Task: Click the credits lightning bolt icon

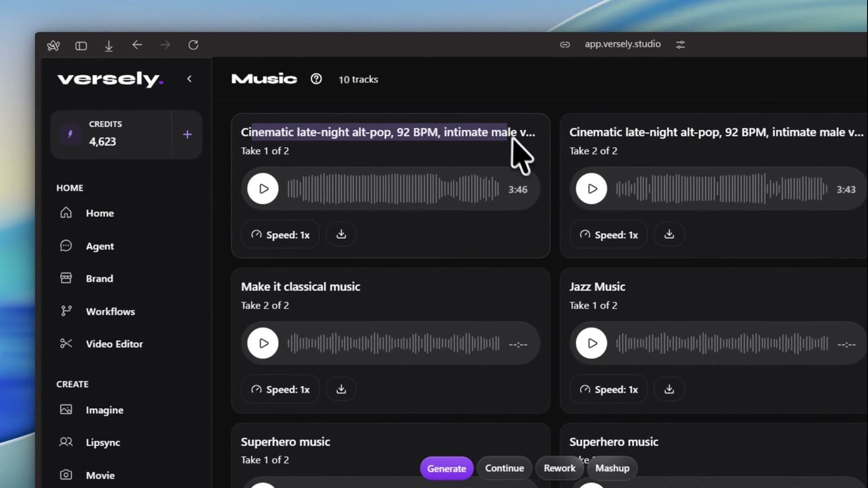Action: click(x=70, y=134)
